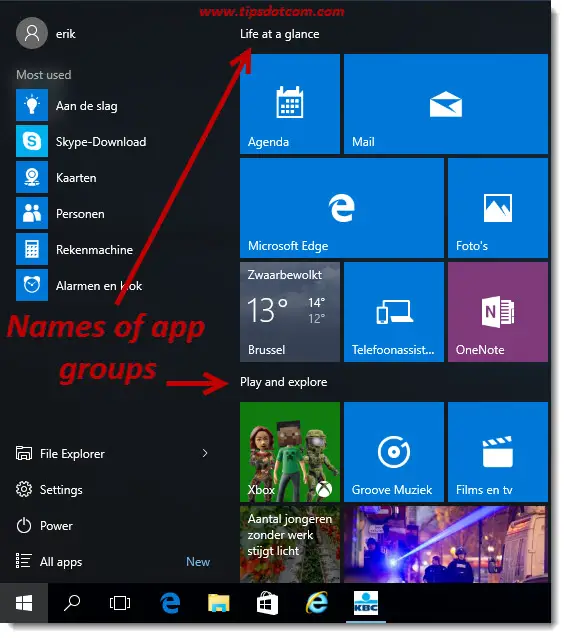
Task: Click the Alarmen en klok icon
Action: pos(32,285)
